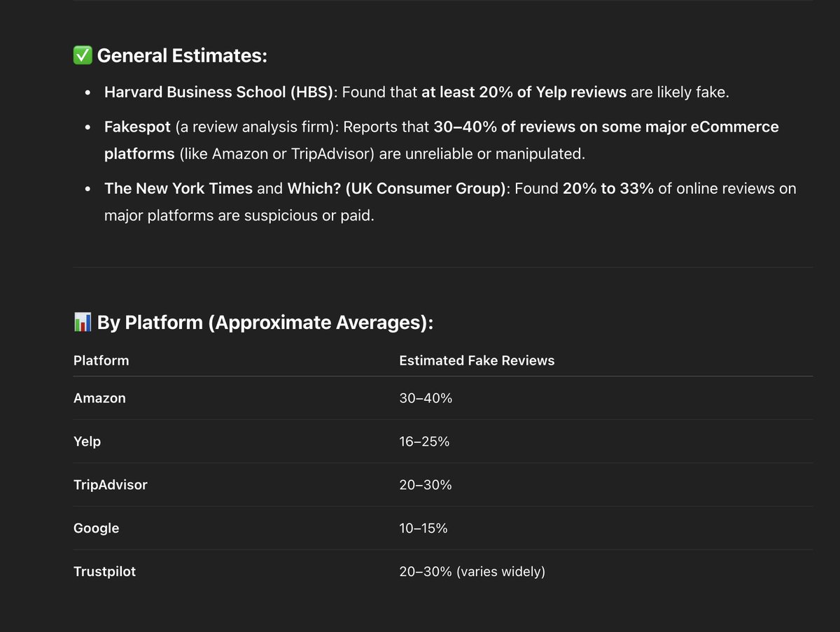Click the Platform column header
The image size is (840, 632).
[x=101, y=360]
